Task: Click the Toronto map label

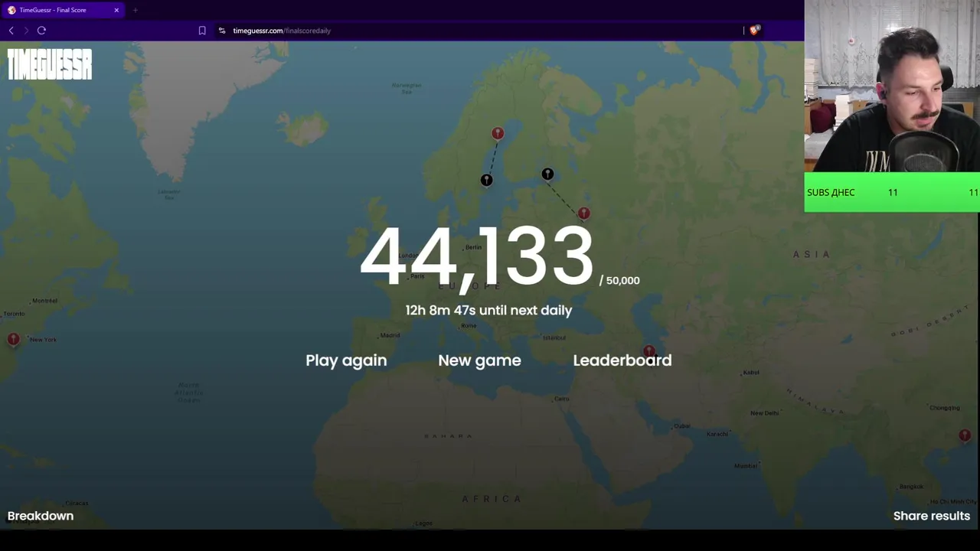Action: (x=14, y=314)
